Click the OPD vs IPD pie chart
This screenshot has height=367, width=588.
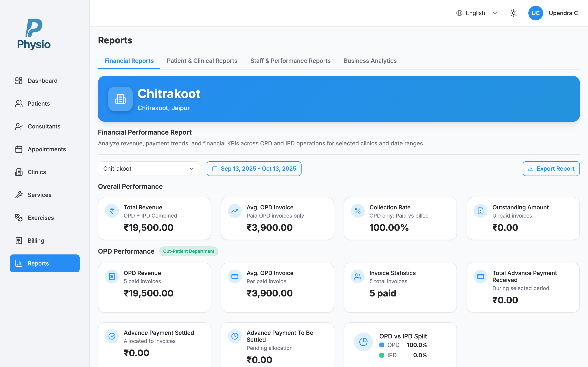[363, 342]
